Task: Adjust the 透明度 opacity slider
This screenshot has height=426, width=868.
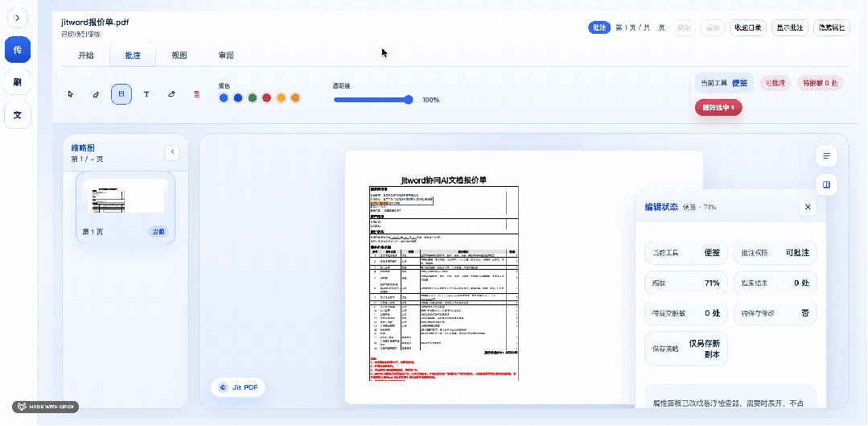Action: point(373,100)
